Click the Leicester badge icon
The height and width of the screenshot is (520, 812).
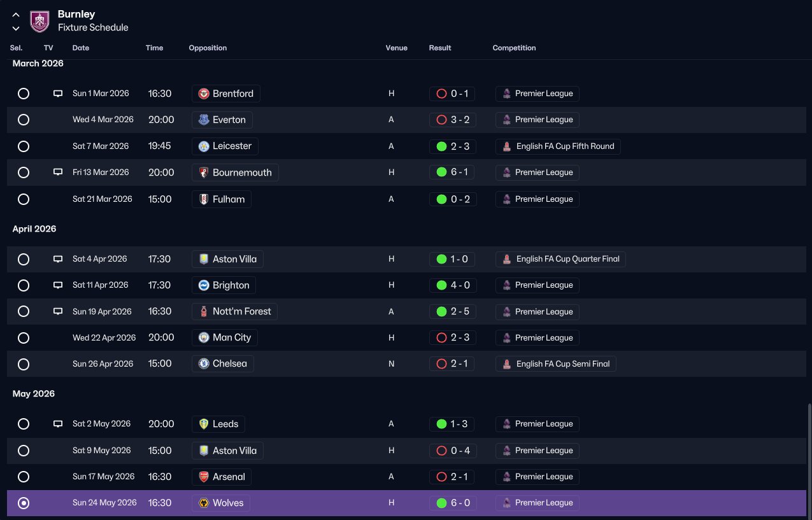[204, 146]
